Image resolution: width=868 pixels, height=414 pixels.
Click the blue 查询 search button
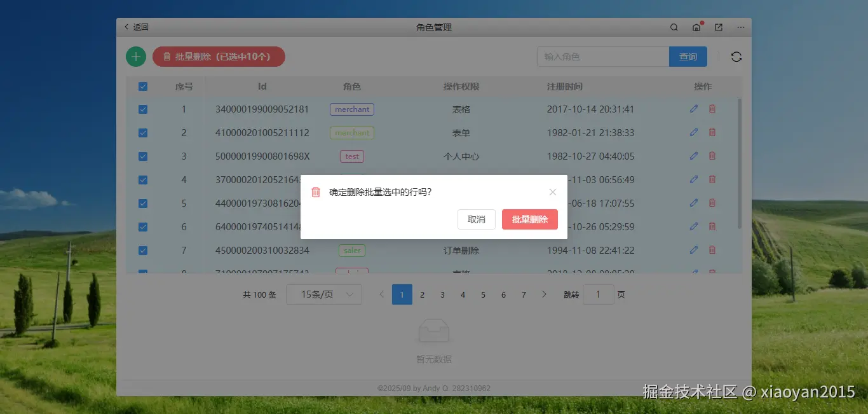[688, 56]
